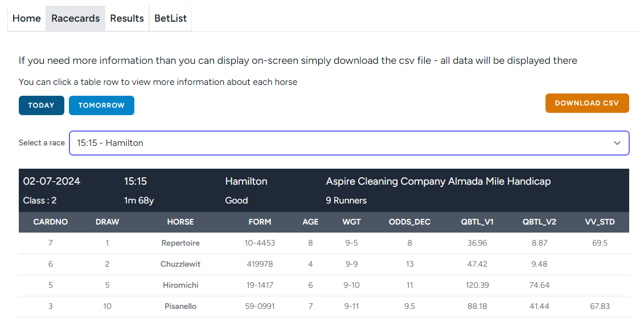Image resolution: width=644 pixels, height=322 pixels.
Task: Click the TODAY button
Action: click(x=41, y=105)
